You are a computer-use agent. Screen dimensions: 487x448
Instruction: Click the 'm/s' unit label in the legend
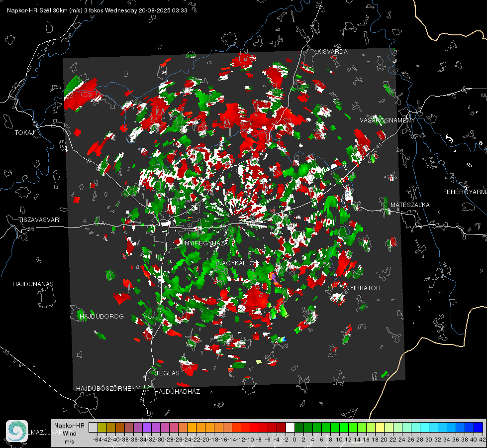[x=69, y=442]
